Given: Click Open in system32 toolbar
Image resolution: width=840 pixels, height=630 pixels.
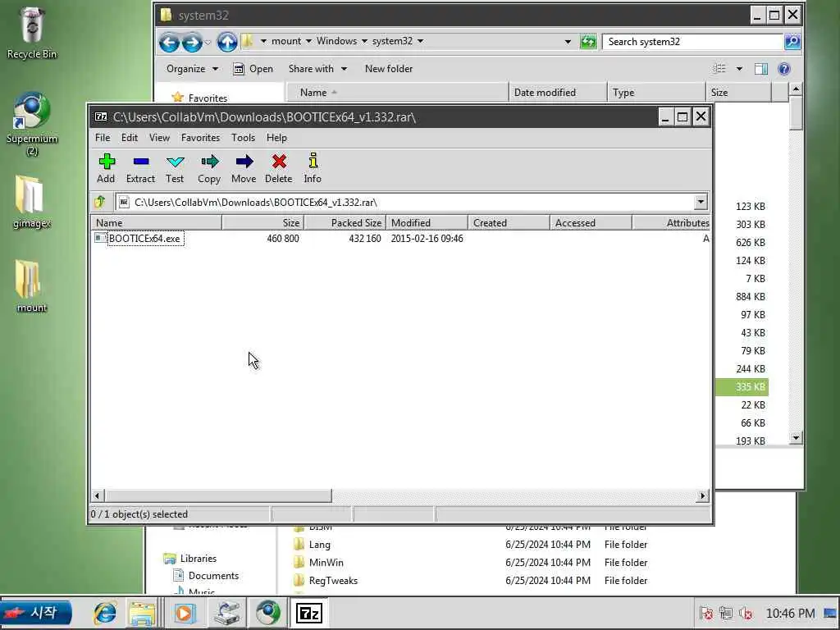Looking at the screenshot, I should pos(254,69).
